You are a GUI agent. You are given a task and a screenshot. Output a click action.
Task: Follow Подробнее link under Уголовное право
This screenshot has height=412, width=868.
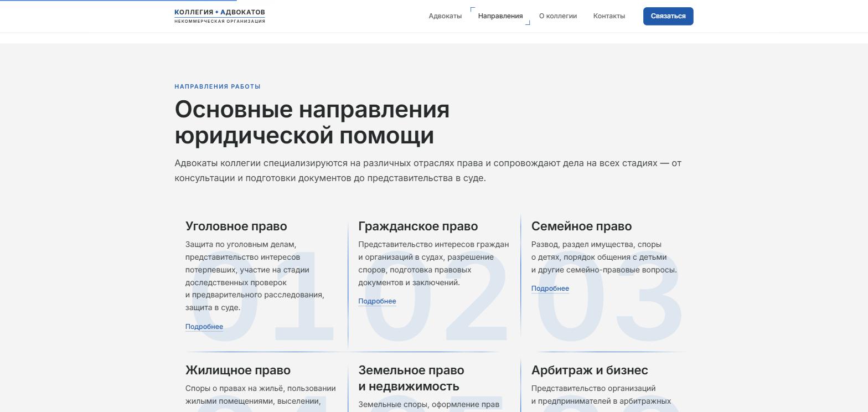204,327
